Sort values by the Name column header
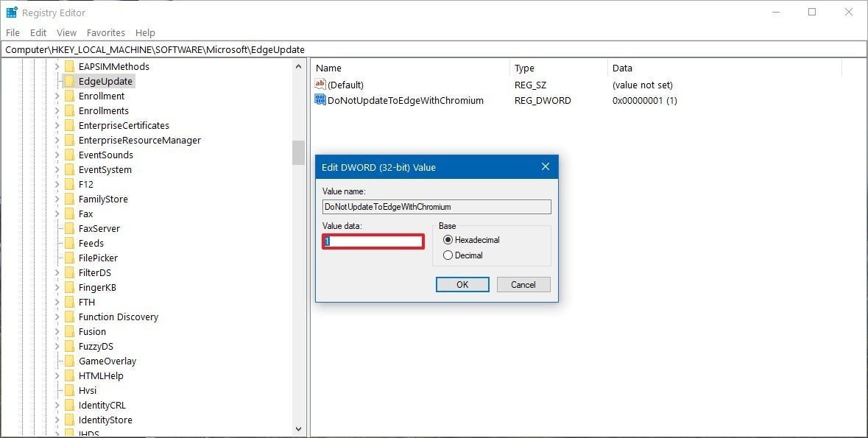Screen dimensions: 868x438 point(410,68)
